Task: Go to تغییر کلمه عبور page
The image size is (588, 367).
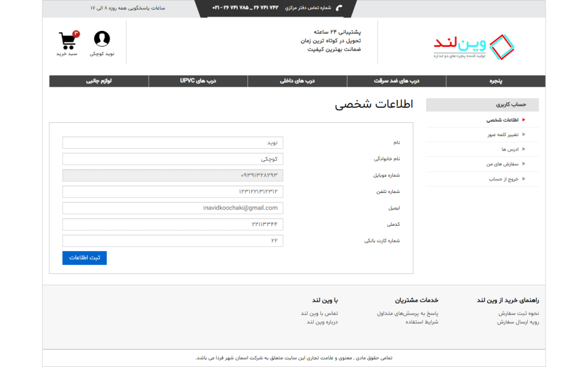Action: 503,135
